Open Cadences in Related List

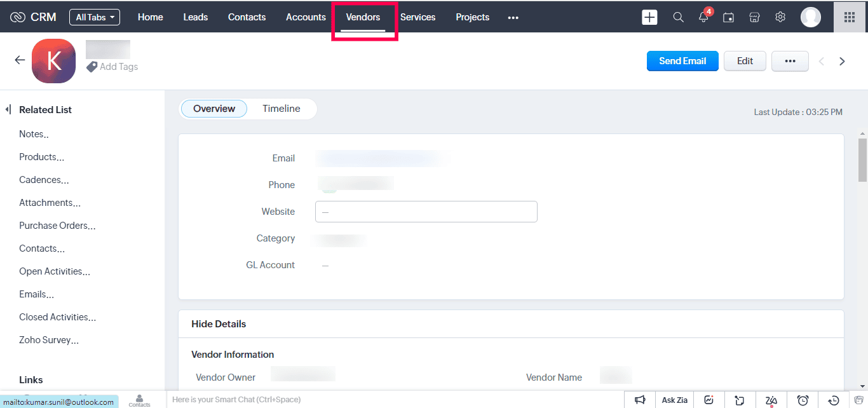coord(44,180)
